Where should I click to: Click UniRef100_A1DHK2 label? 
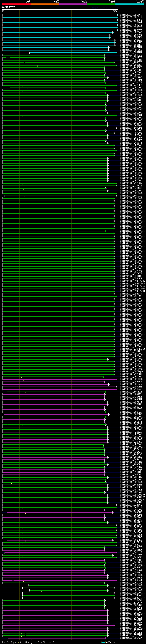click(x=131, y=397)
